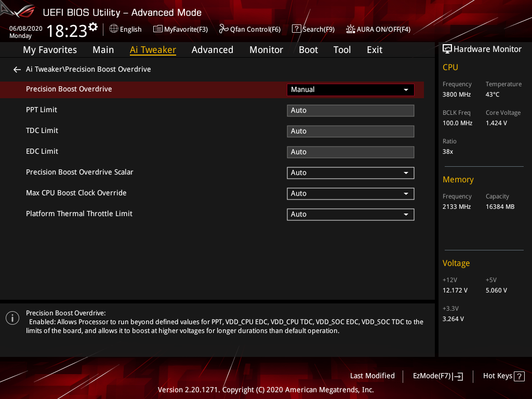Click CPU temperature value 43°C
The height and width of the screenshot is (399, 532).
[x=493, y=95]
